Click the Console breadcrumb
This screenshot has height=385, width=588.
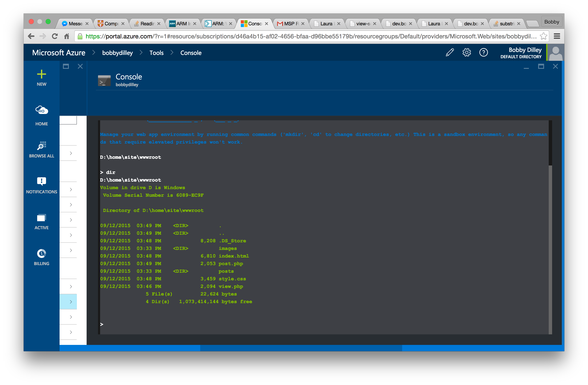click(x=191, y=53)
